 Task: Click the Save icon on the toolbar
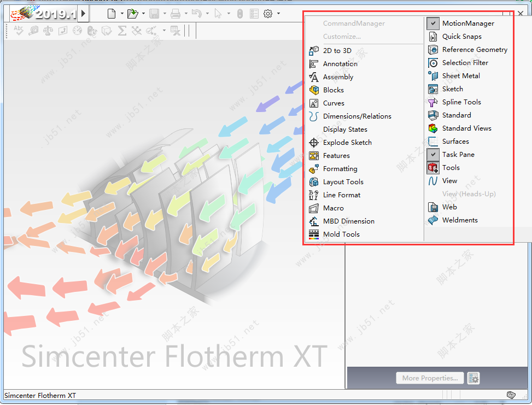[155, 13]
